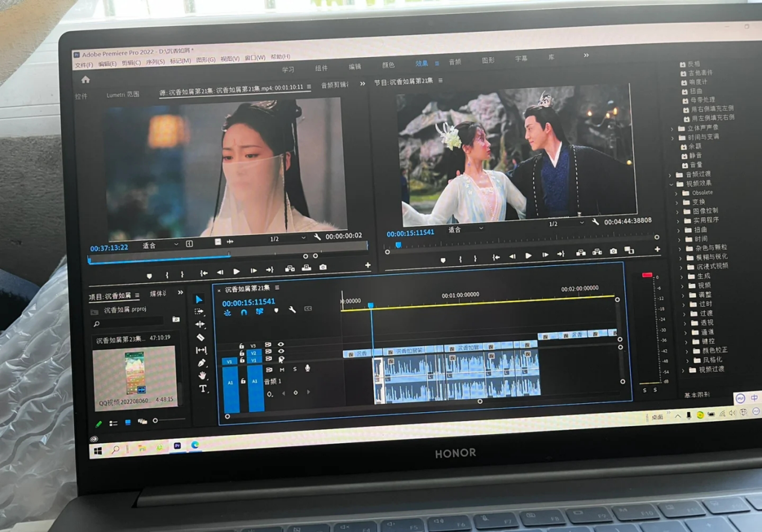Open the 序列(S) menu
762x532 pixels.
pyautogui.click(x=155, y=62)
